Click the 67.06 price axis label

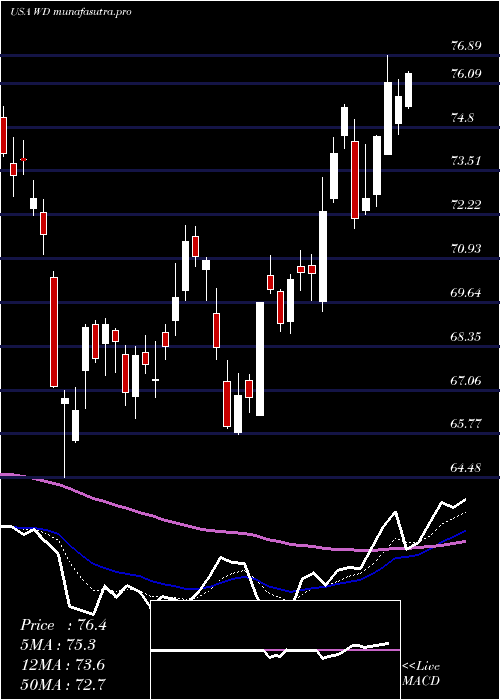point(466,380)
